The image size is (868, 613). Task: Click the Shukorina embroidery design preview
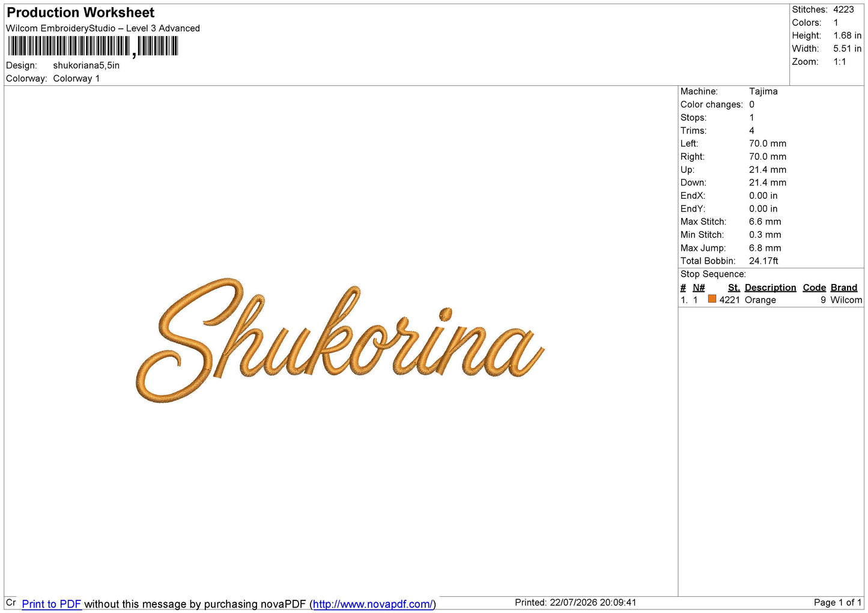pos(339,340)
